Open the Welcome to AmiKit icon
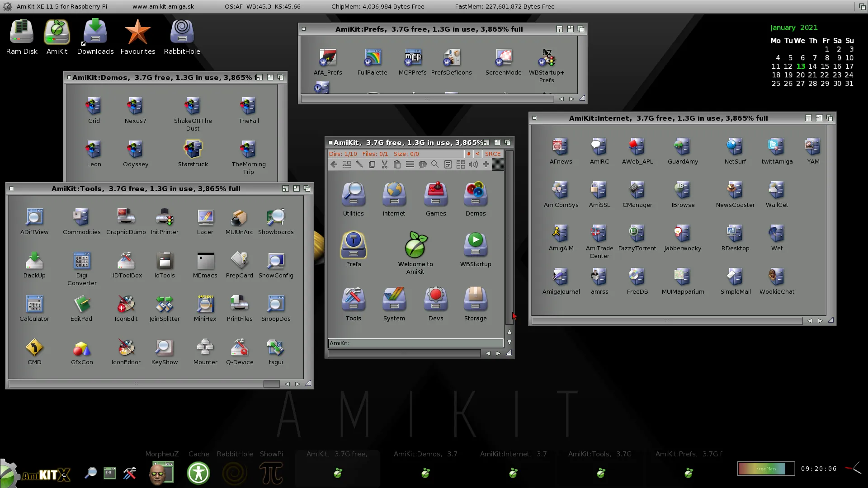The image size is (868, 488). click(x=415, y=252)
